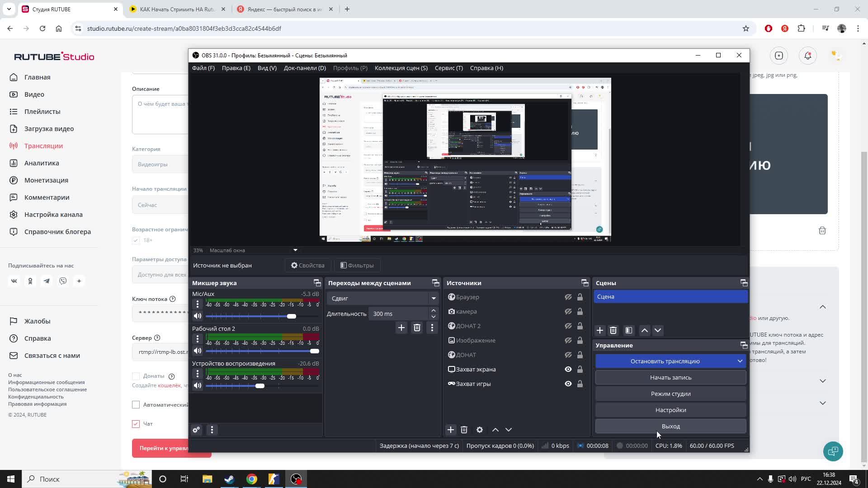Show the Браузер source
Viewport: 868px width, 488px height.
point(568,297)
